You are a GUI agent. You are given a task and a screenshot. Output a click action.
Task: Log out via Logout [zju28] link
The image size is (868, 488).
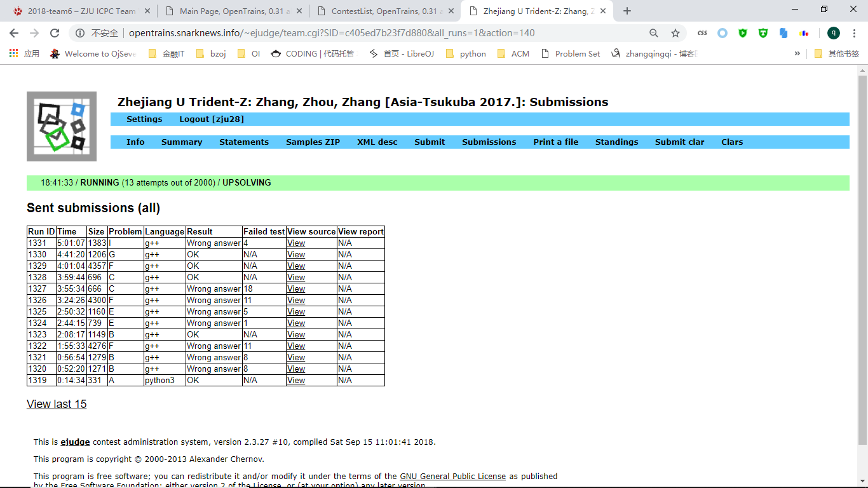211,119
